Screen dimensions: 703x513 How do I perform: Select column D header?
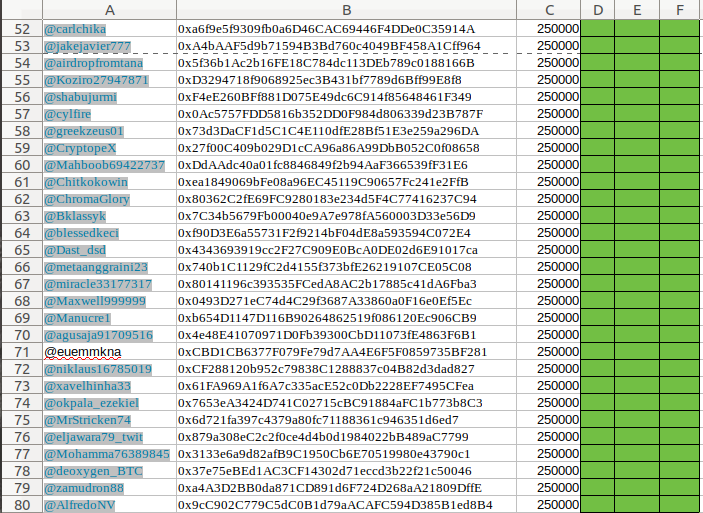point(598,10)
